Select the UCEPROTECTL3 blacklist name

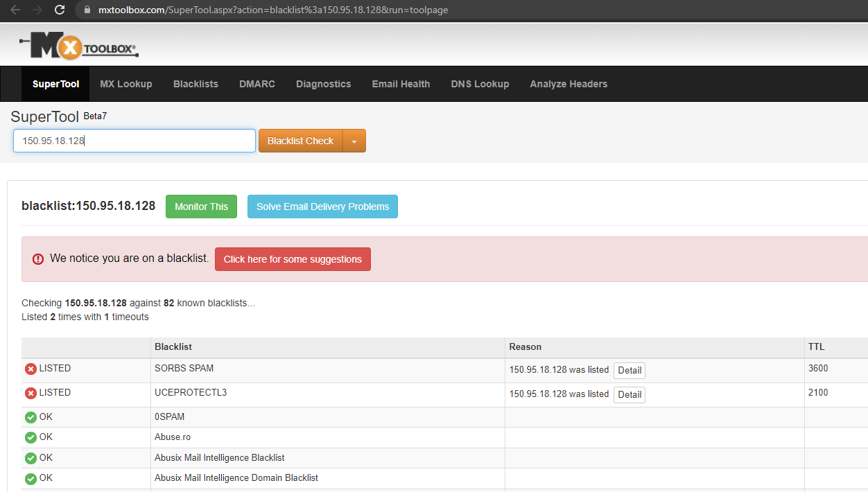coord(191,392)
